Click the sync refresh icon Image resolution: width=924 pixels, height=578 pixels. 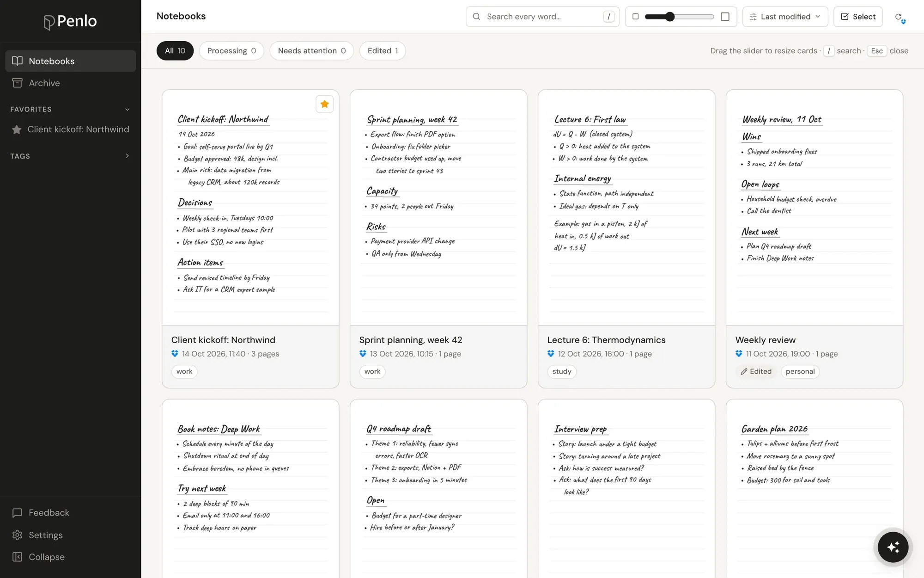900,18
